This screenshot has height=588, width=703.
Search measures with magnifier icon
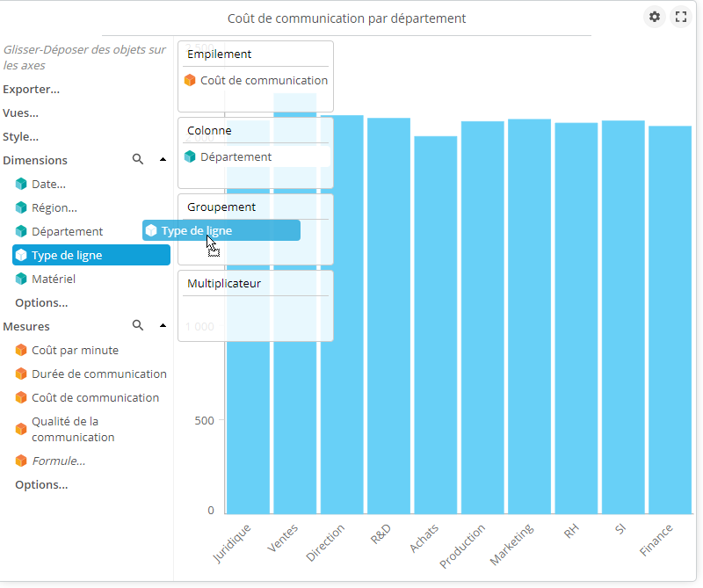(x=138, y=326)
